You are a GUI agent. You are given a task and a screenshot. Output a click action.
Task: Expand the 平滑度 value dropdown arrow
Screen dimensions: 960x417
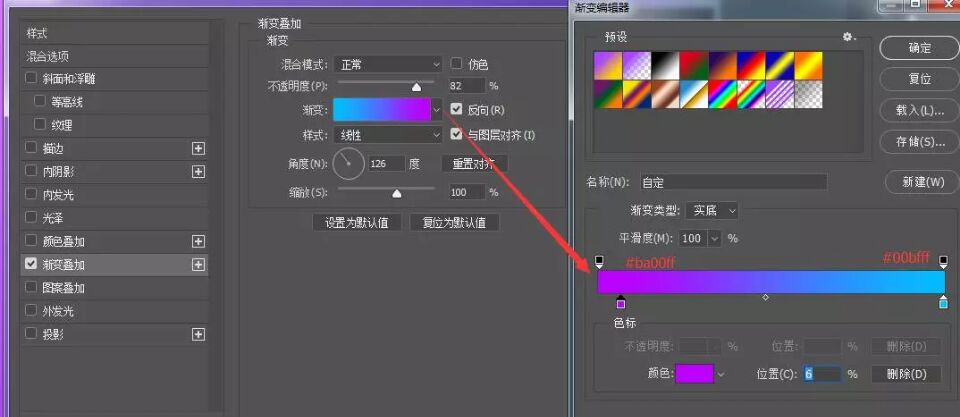pyautogui.click(x=714, y=239)
